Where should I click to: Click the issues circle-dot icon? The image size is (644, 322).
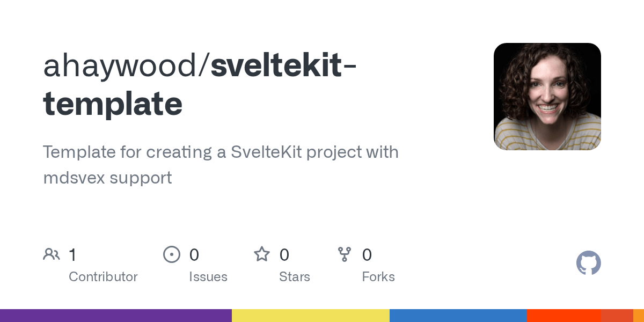pyautogui.click(x=172, y=254)
